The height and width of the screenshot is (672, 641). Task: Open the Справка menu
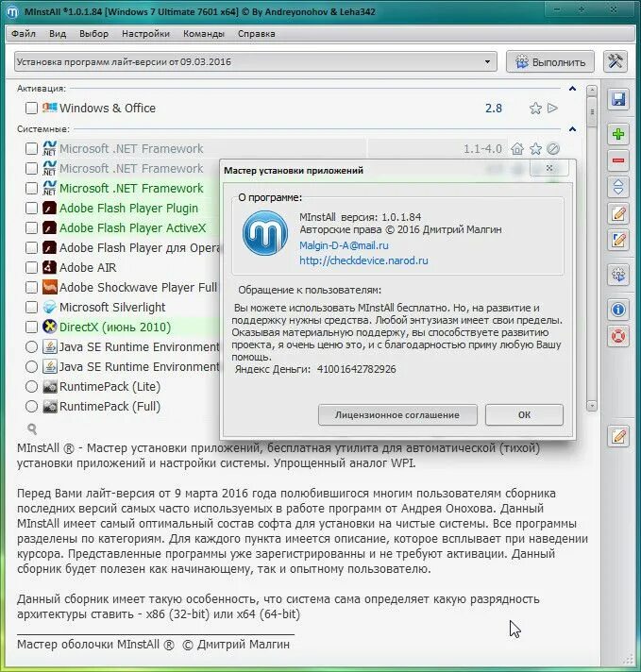pyautogui.click(x=257, y=34)
